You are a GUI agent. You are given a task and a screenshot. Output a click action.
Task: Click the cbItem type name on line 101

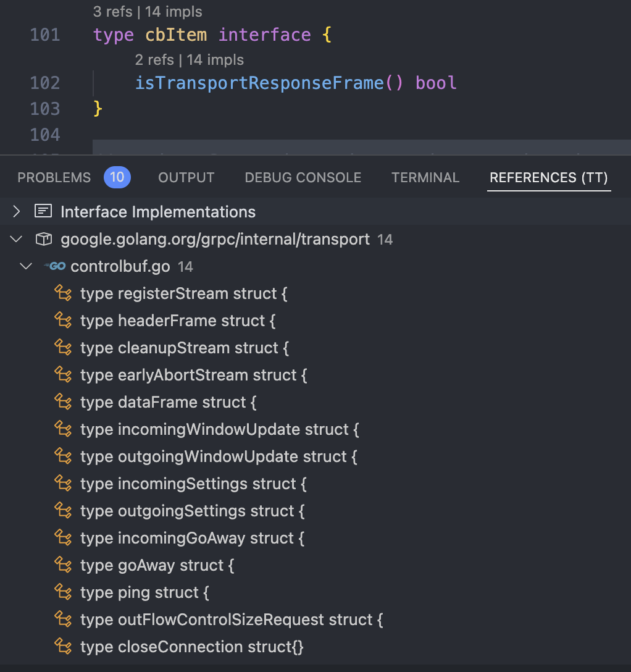pyautogui.click(x=176, y=35)
